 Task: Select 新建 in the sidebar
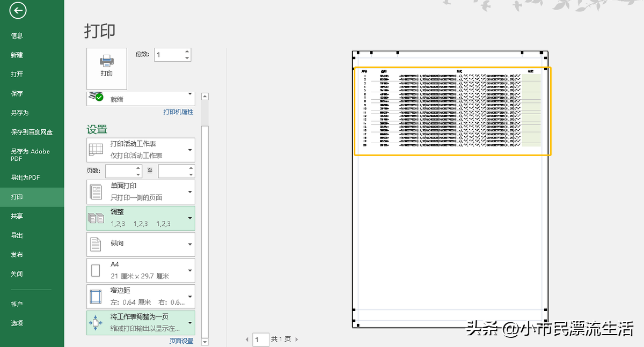click(x=17, y=55)
